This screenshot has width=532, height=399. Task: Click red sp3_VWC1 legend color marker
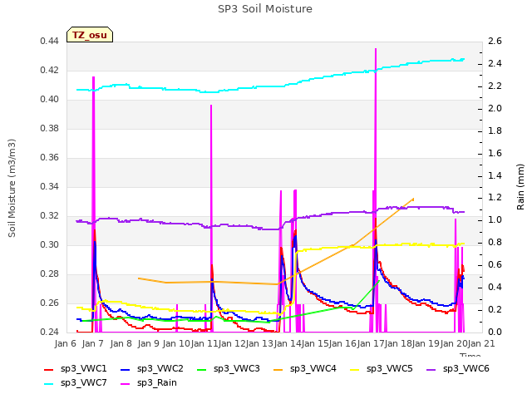[x=49, y=370]
